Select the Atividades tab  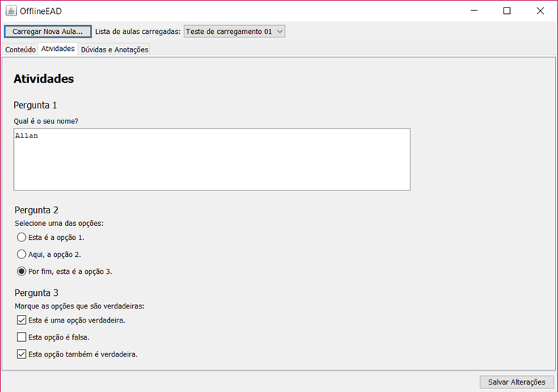click(x=58, y=49)
